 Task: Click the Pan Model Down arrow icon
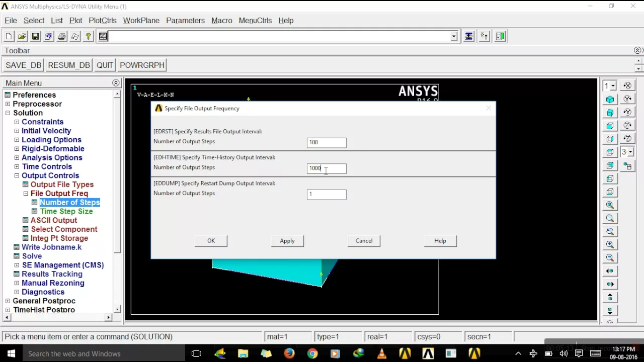pyautogui.click(x=610, y=310)
